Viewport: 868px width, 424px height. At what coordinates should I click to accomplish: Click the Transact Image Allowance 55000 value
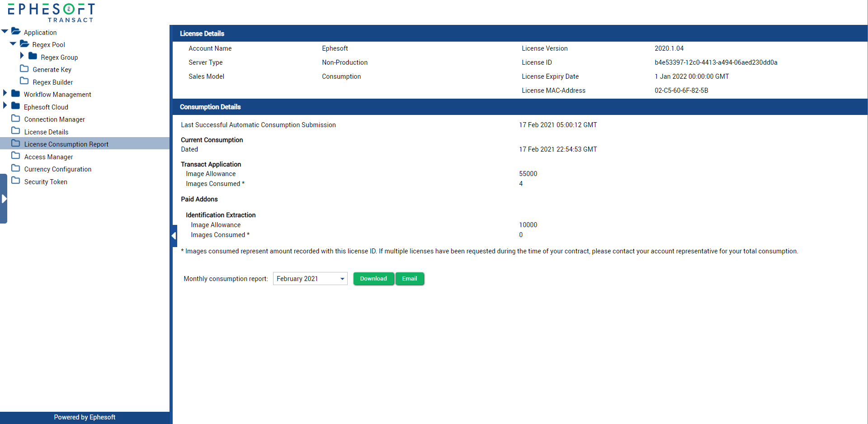point(528,174)
